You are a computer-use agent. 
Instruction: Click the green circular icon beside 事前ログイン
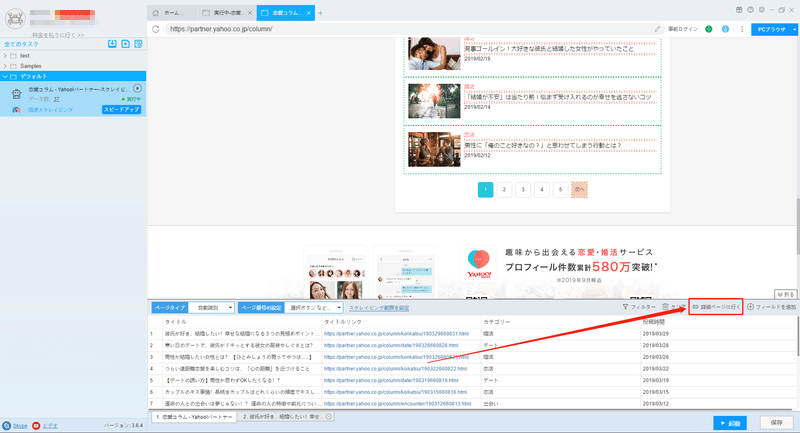(709, 29)
